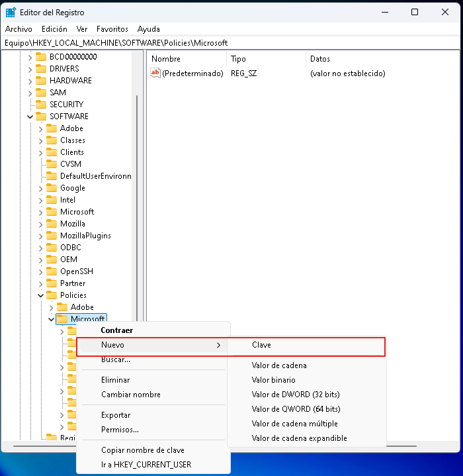Image resolution: width=463 pixels, height=476 pixels.
Task: Click the Nombre column header
Action: (187, 59)
